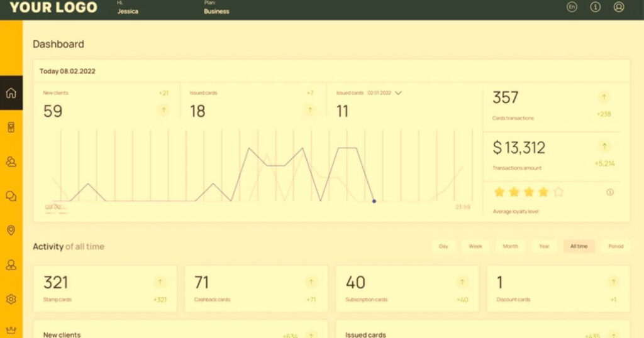Viewport: 644px width, 338px height.
Task: Click the 321 Stamp cards value
Action: [56, 282]
